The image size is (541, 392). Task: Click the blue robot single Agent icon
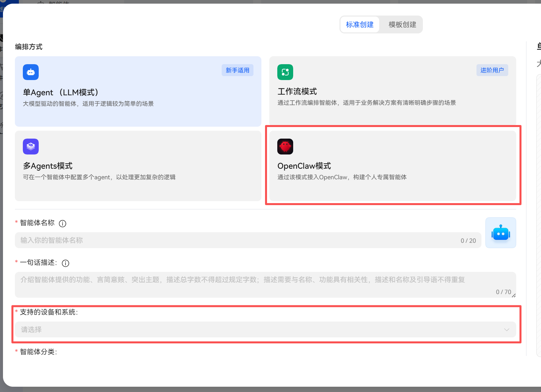point(31,72)
